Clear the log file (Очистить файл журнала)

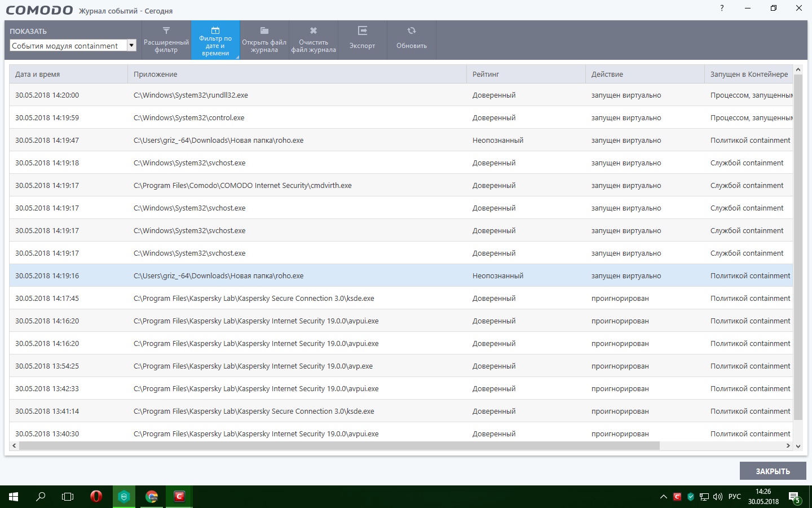tap(314, 40)
